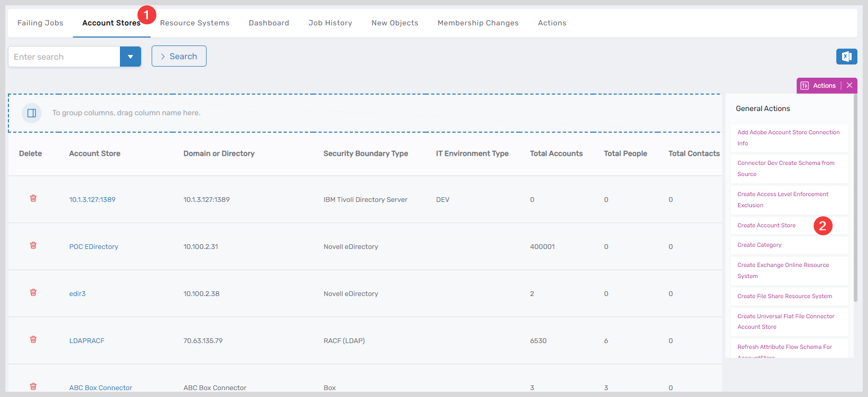
Task: Type in the Enter search field
Action: tap(64, 57)
